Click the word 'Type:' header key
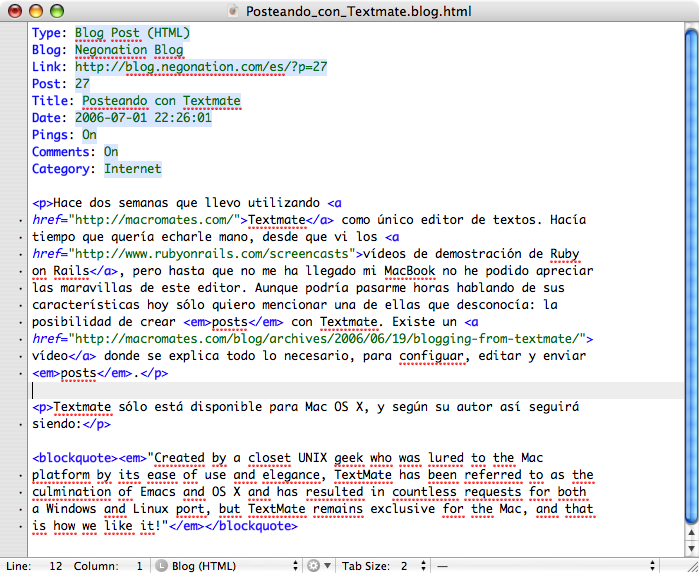 click(x=49, y=33)
